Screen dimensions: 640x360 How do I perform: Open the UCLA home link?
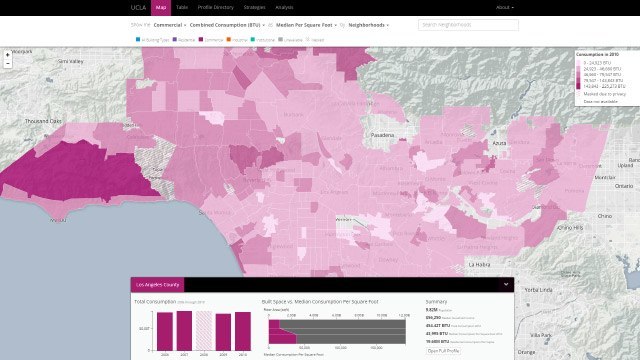(138, 7)
